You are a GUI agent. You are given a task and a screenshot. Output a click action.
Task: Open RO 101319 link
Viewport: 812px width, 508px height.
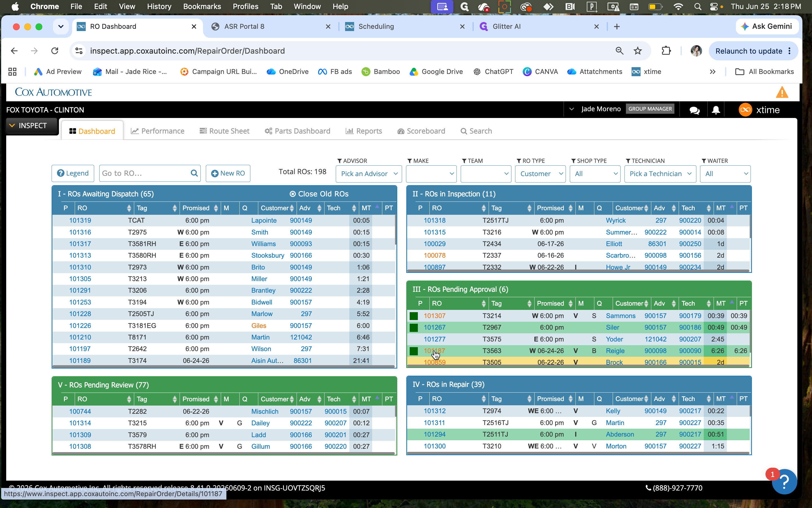click(x=80, y=220)
